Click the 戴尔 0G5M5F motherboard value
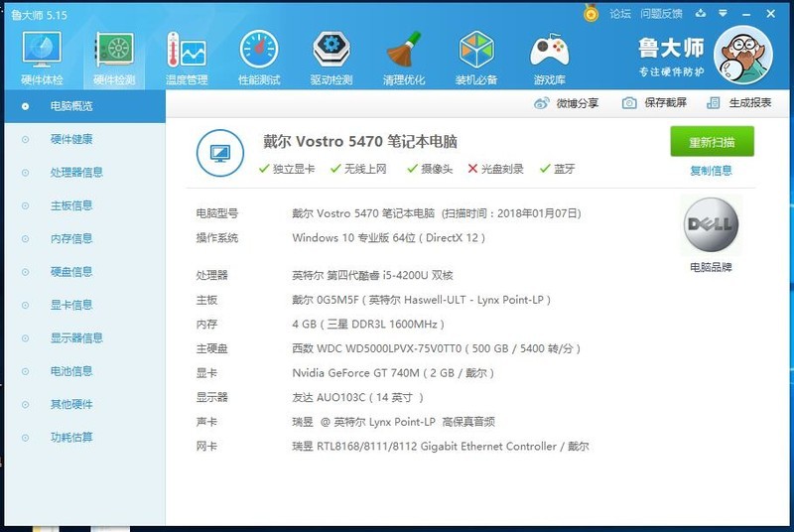 click(x=421, y=300)
